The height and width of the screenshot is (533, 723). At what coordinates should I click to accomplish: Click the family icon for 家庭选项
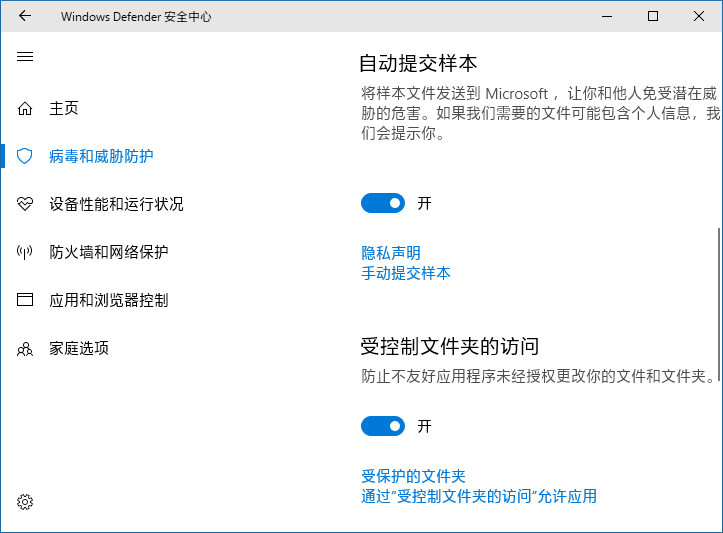(25, 349)
